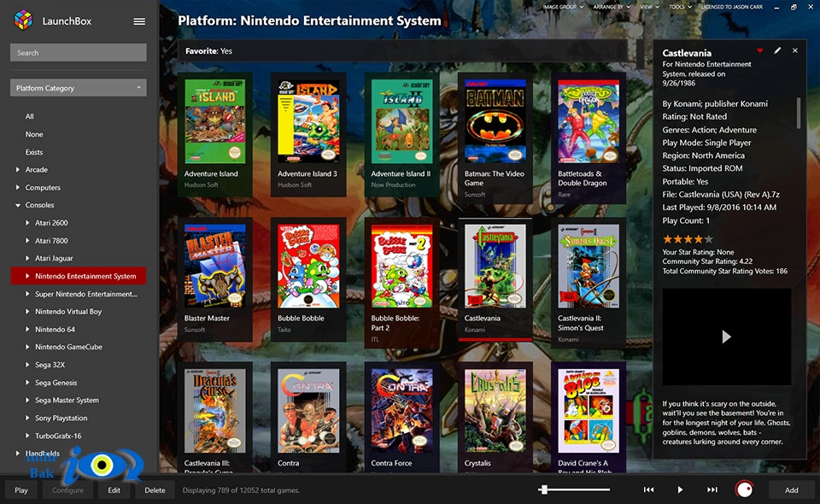This screenshot has height=504, width=820.
Task: Expand the Sega Genesis node
Action: 27,383
